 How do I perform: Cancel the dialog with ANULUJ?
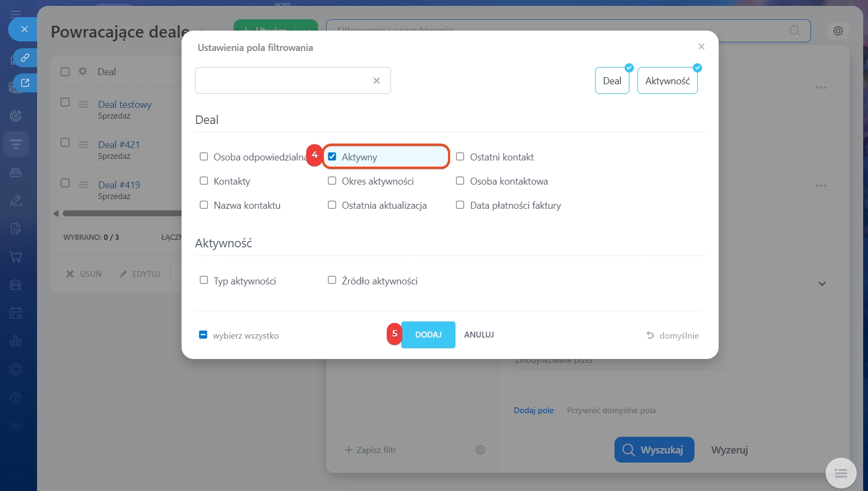pos(479,335)
